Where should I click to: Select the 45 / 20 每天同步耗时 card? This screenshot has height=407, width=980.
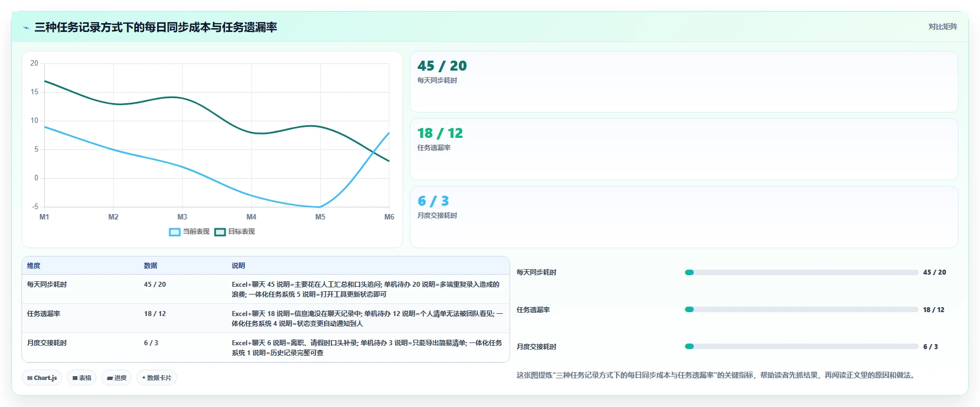(x=684, y=82)
